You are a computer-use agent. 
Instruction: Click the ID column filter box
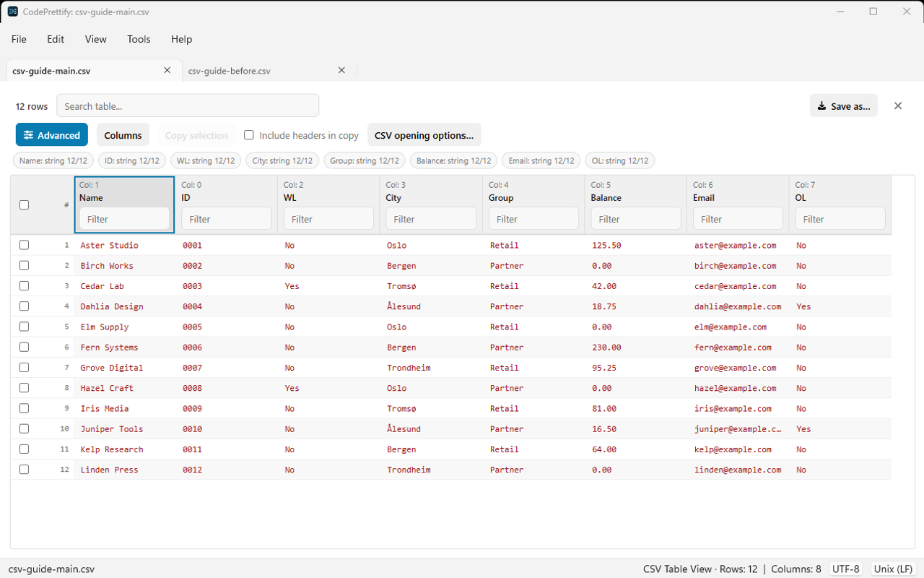pos(227,219)
